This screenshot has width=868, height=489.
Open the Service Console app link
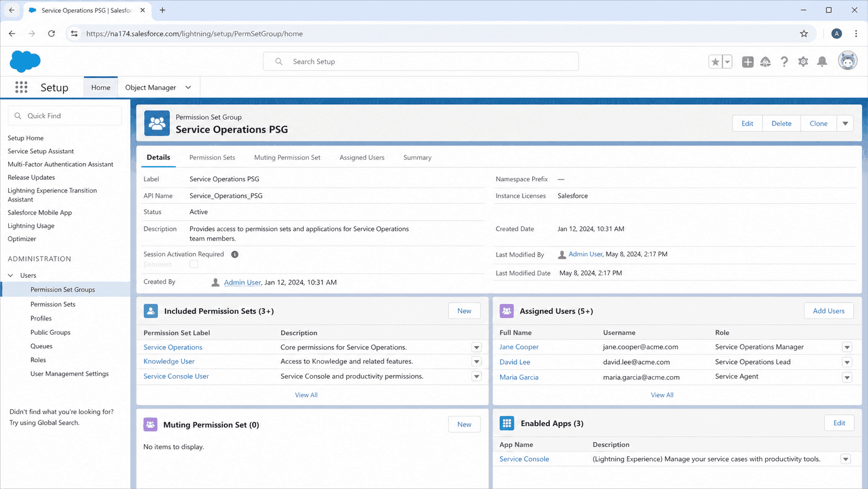(524, 459)
